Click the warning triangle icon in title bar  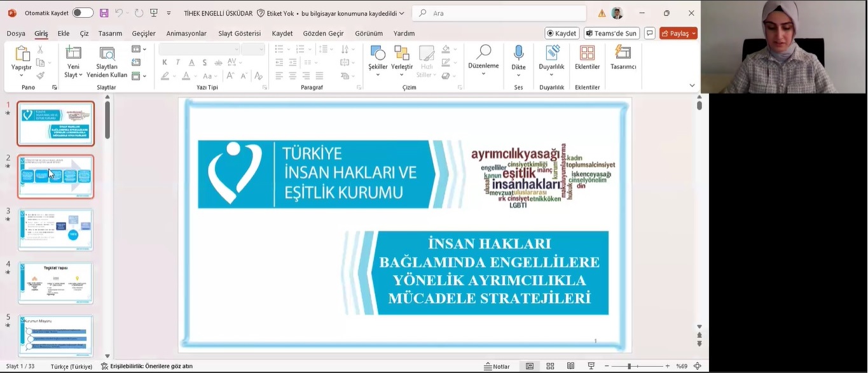(x=602, y=13)
